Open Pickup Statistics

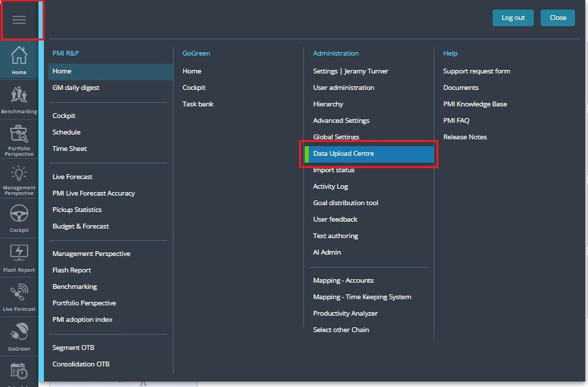click(x=77, y=210)
